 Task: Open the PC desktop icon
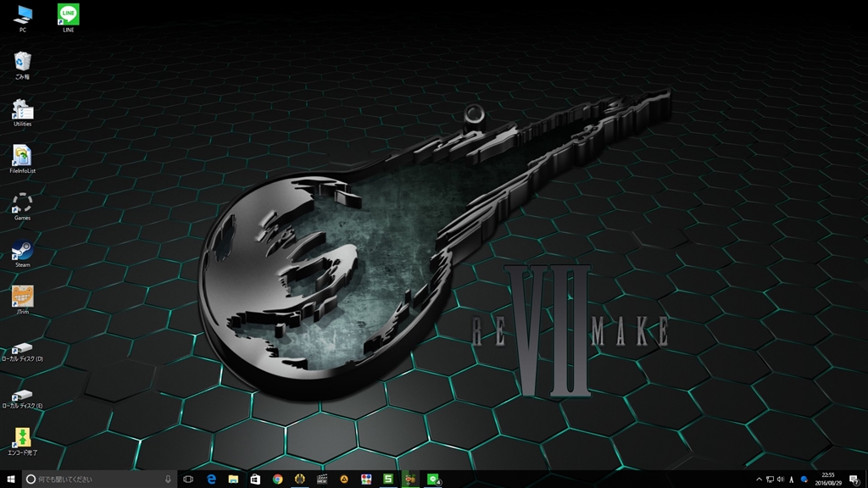[23, 19]
